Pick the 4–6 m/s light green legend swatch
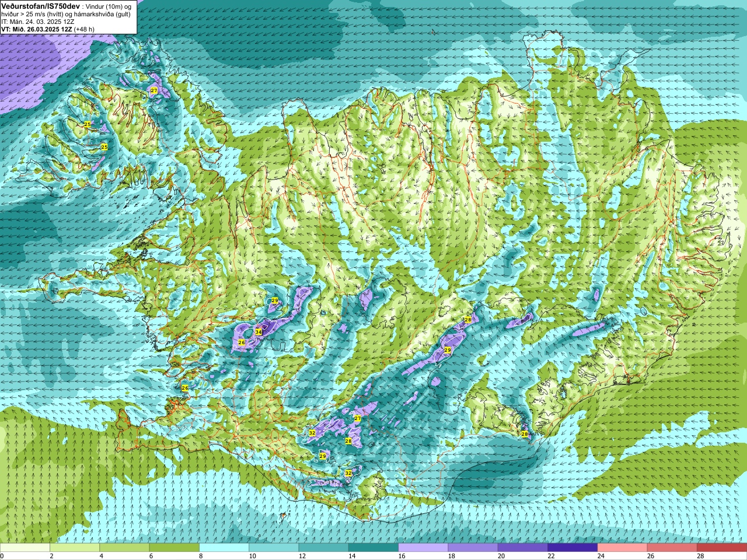Image resolution: width=747 pixels, height=560 pixels. point(124,548)
